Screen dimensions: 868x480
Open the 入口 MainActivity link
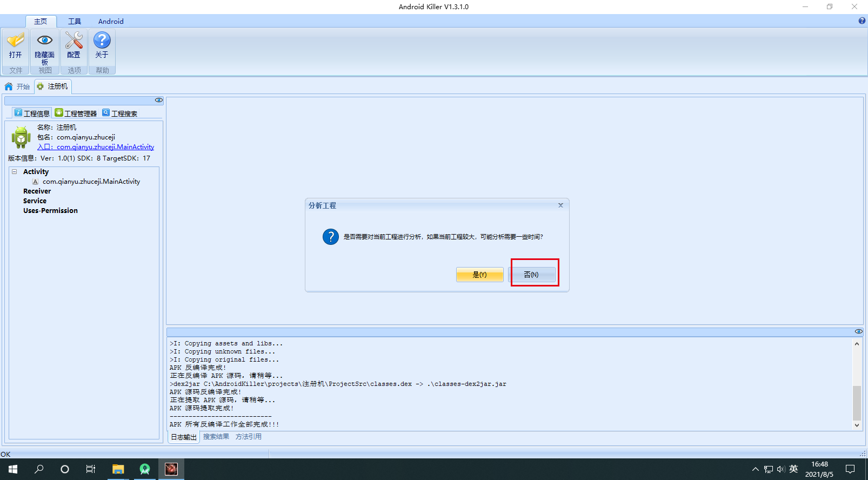(96, 147)
